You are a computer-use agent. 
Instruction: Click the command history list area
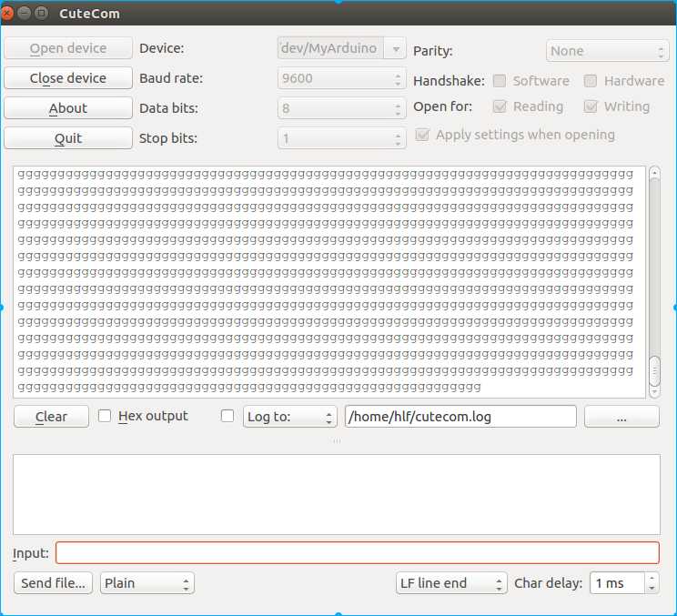336,494
